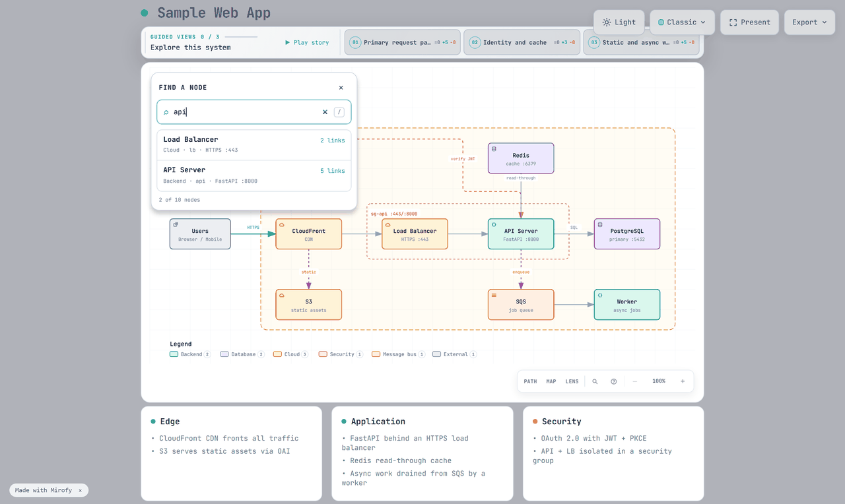Click the '2 links' label on Load Balancer result
The height and width of the screenshot is (504, 845).
coord(332,141)
